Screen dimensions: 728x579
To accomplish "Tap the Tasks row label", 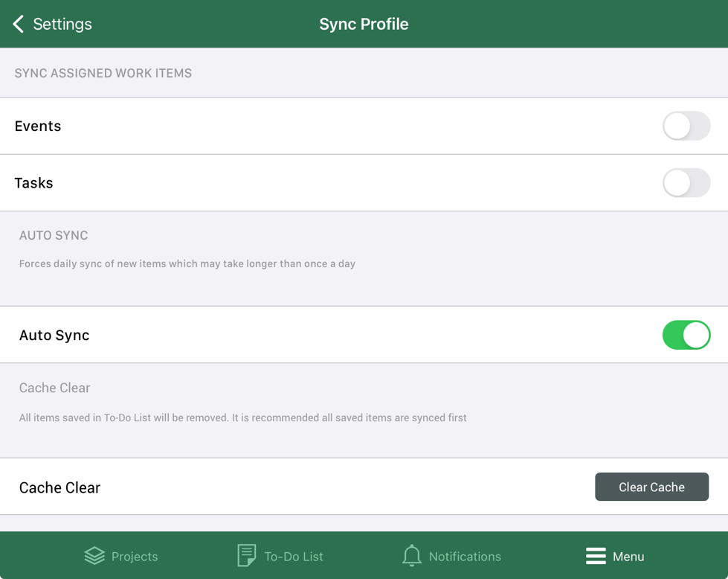I will 34,183.
